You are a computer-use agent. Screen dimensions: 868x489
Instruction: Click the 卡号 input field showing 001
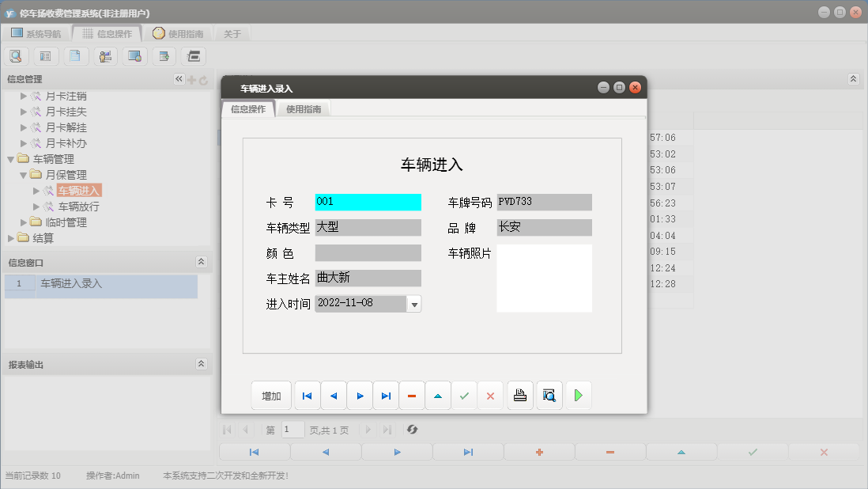pyautogui.click(x=367, y=202)
